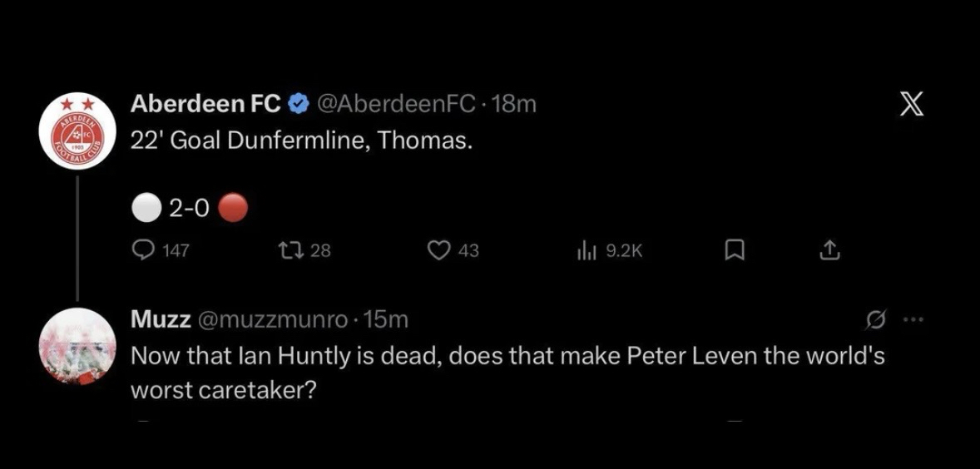Open the Aberdeen FC profile picture

pos(78,133)
